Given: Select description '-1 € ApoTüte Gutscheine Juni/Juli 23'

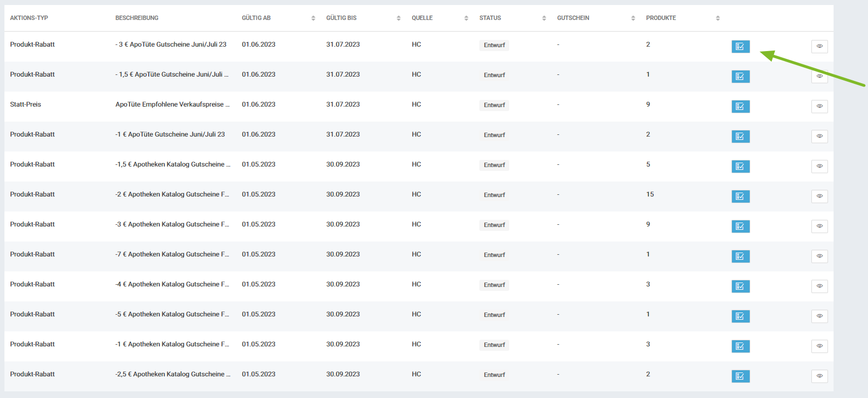Looking at the screenshot, I should click(170, 134).
